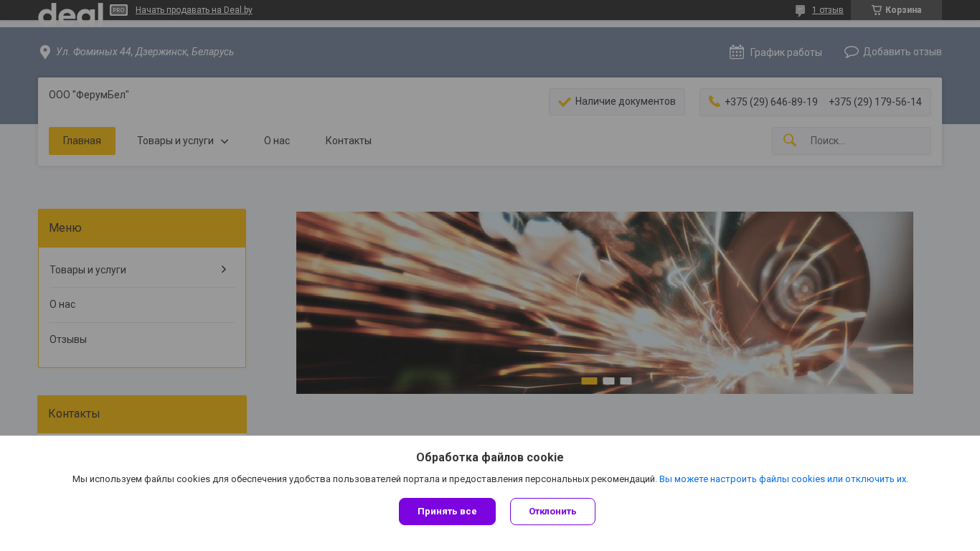Screen dimensions: 980x551
Task: Open the cookie settings link
Action: point(783,479)
